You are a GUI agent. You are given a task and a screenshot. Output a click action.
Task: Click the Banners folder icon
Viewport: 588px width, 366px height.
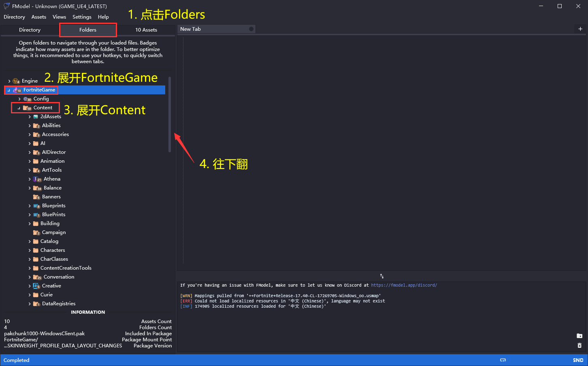click(x=36, y=197)
